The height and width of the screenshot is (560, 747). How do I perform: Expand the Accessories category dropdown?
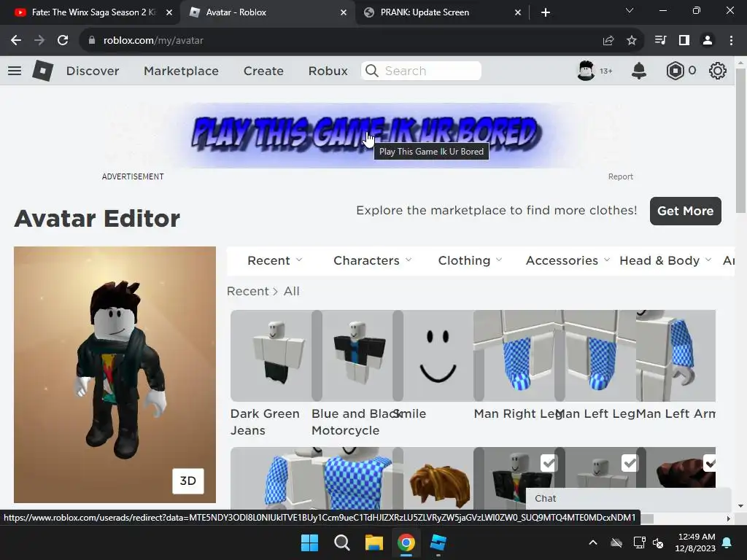[568, 260]
